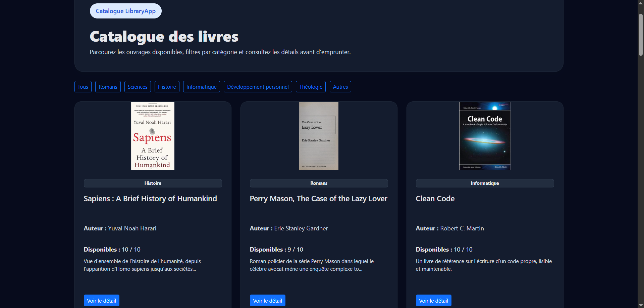644x308 pixels.
Task: Select the Autres category filter
Action: 340,87
